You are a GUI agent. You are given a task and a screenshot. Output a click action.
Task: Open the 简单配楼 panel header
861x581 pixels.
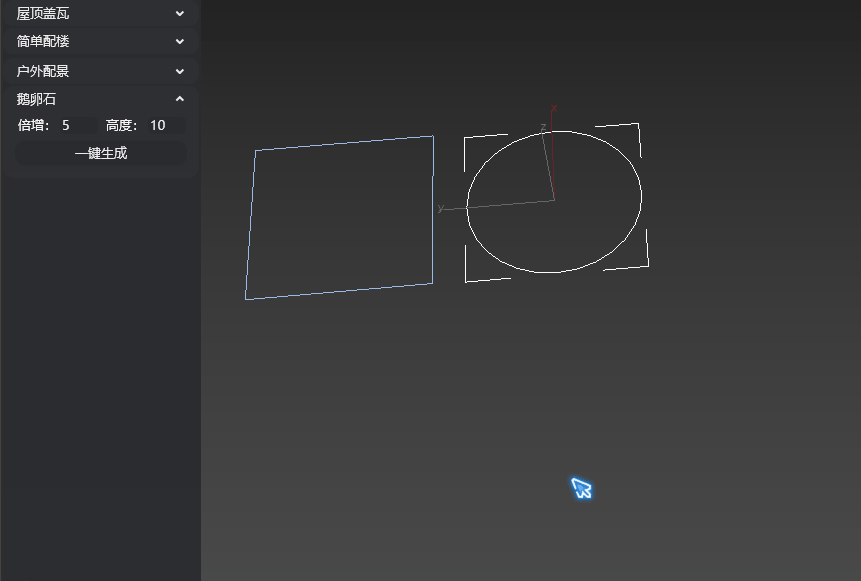(100, 41)
